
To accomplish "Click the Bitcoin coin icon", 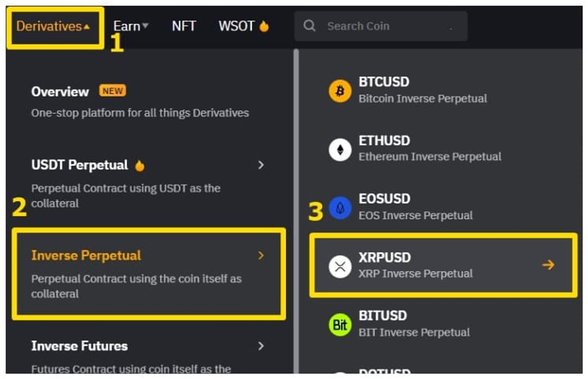I will click(340, 91).
